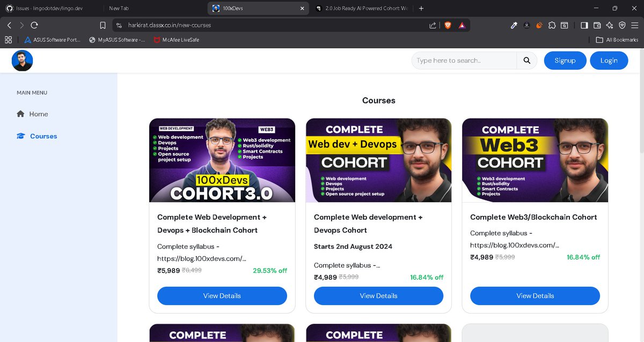This screenshot has width=644, height=342.
Task: Open the extensions puzzle piece menu
Action: coord(552,25)
